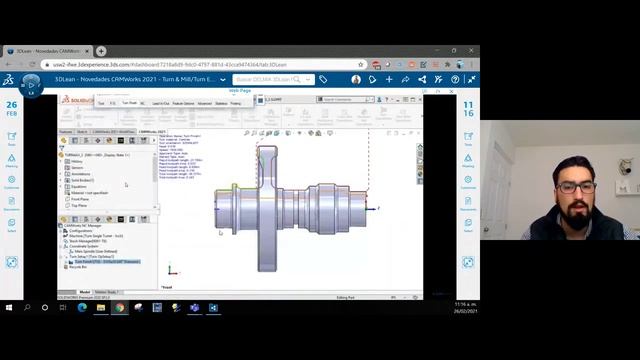This screenshot has height=360, width=640.
Task: Click the tag icon in the top bar
Action: point(323,80)
